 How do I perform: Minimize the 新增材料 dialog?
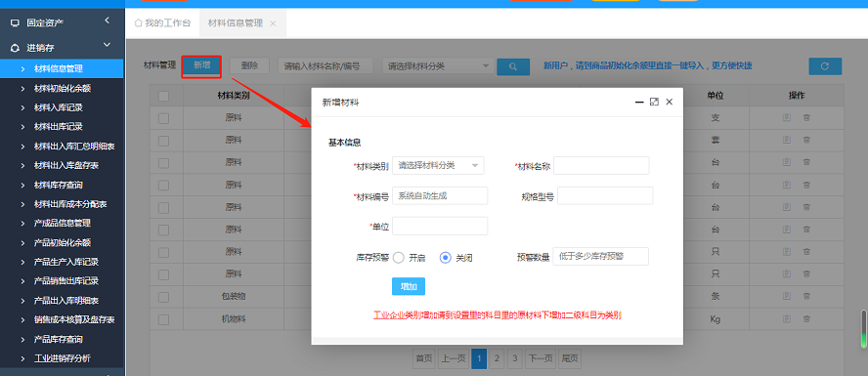point(639,103)
